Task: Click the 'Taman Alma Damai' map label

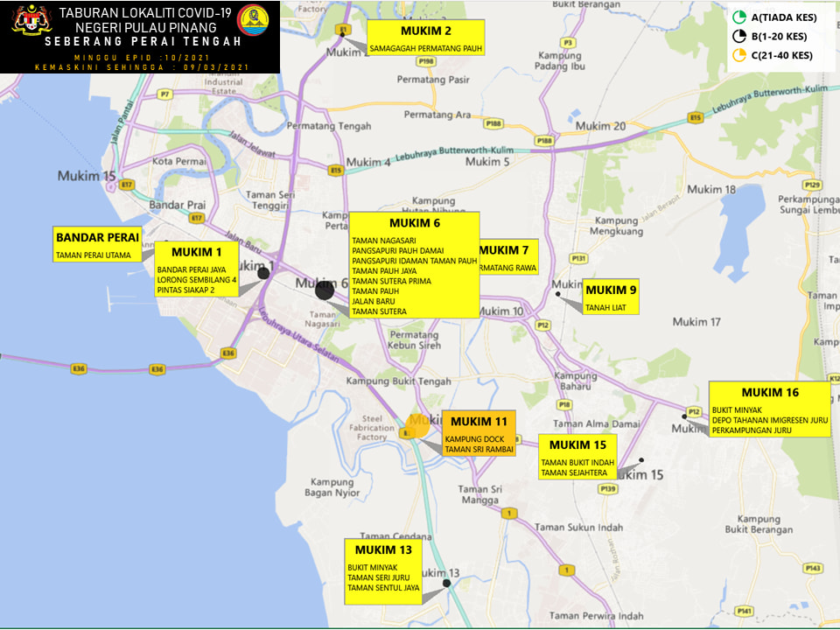Action: tap(596, 424)
